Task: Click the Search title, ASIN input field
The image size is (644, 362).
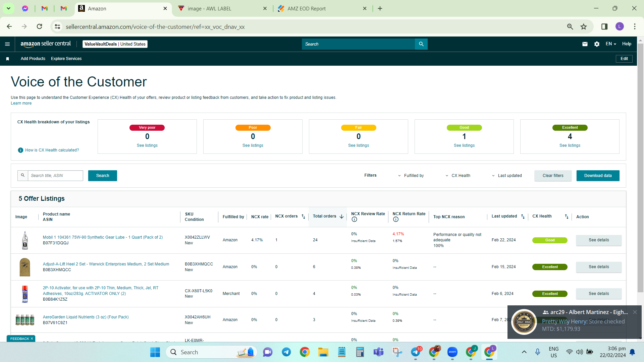Action: click(55, 176)
